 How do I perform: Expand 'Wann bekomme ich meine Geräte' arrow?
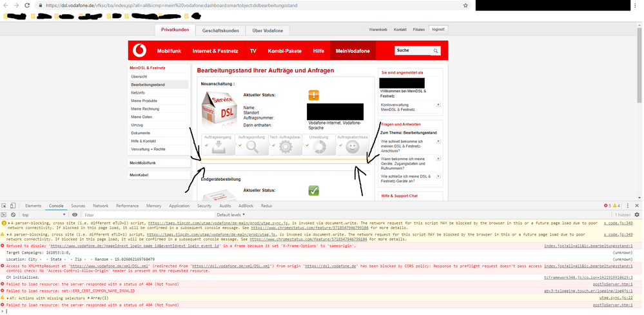[438, 158]
